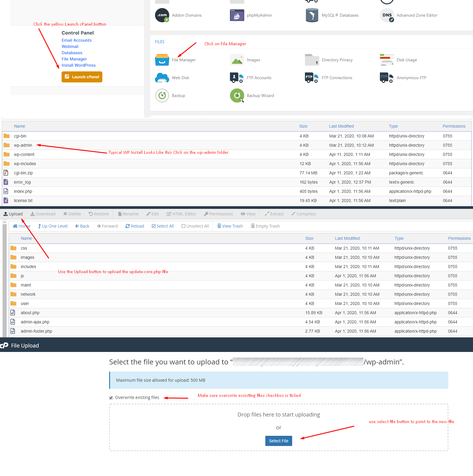473x476 pixels.
Task: Click the Forward navigation button
Action: tap(107, 226)
